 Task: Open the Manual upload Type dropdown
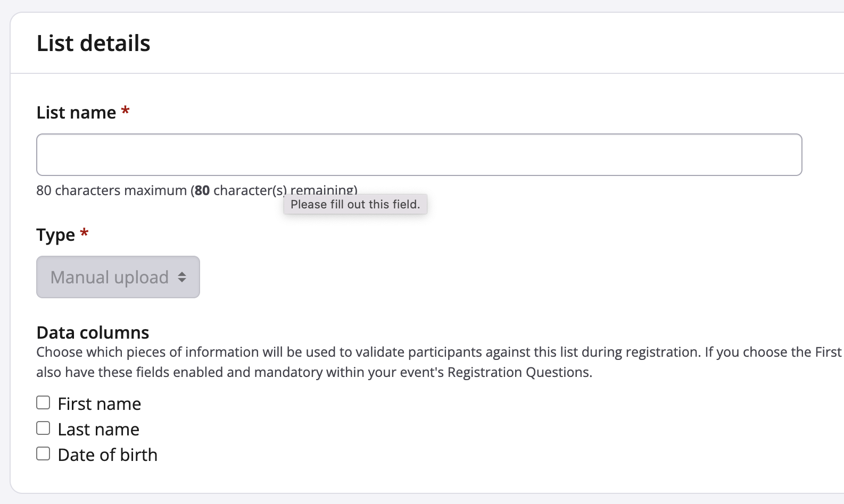pyautogui.click(x=110, y=277)
